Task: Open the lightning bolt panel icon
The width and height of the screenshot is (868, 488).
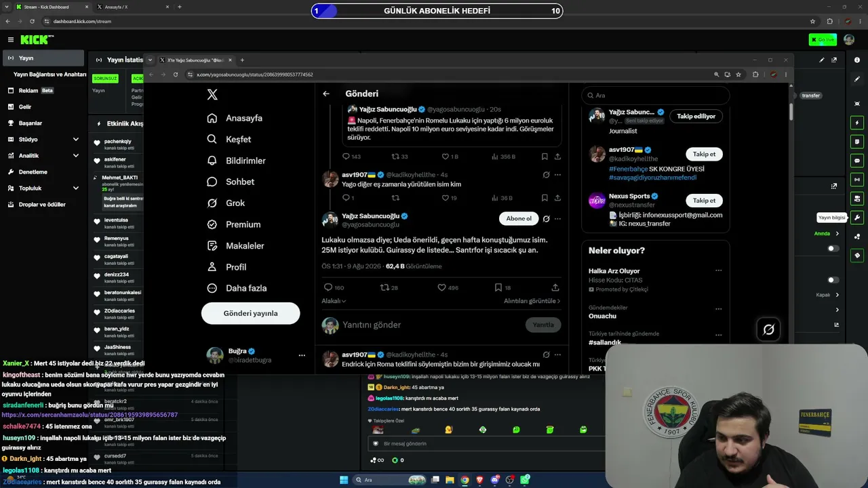Action: pyautogui.click(x=857, y=123)
